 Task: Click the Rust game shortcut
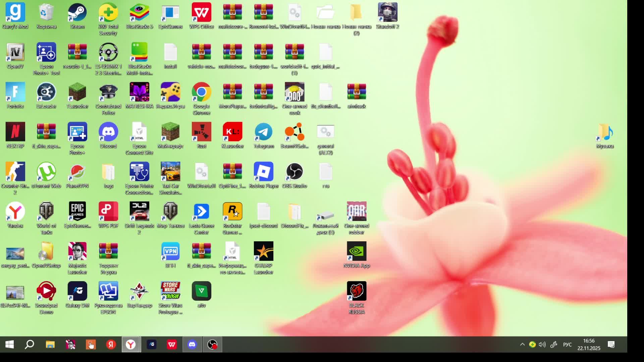(201, 132)
